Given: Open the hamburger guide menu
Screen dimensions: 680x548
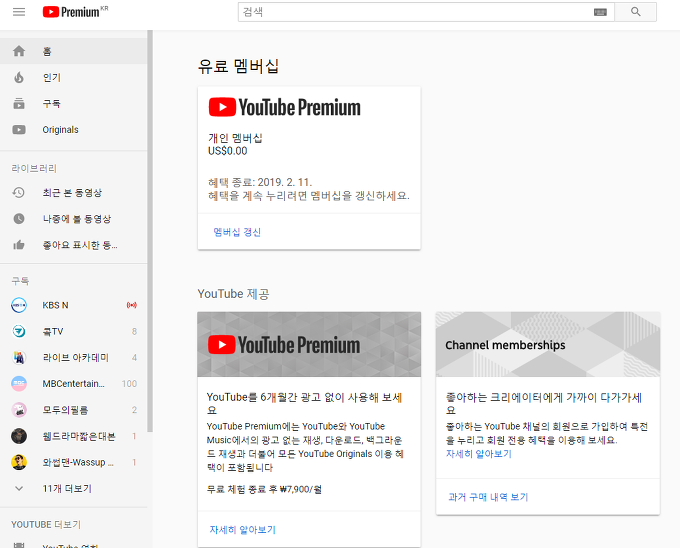Looking at the screenshot, I should pyautogui.click(x=19, y=12).
